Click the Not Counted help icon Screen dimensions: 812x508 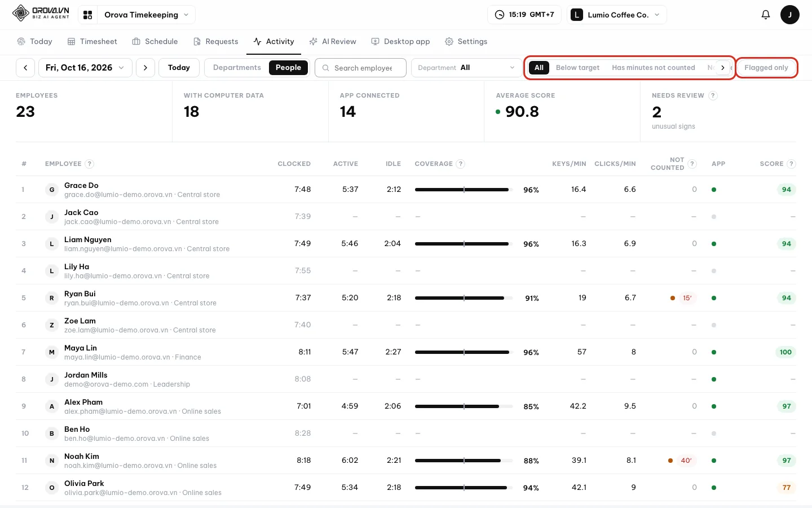tap(692, 164)
